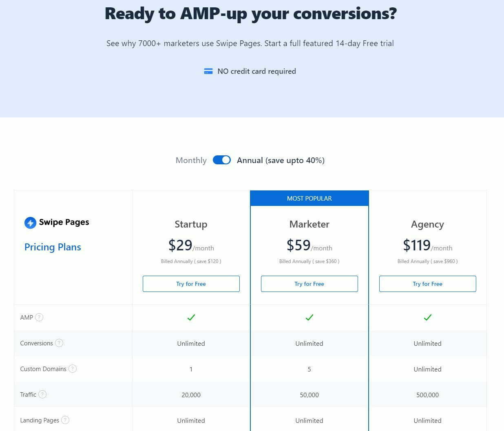Click Try for Free under Startup plan
Viewport: 504px width, 431px height.
point(191,283)
